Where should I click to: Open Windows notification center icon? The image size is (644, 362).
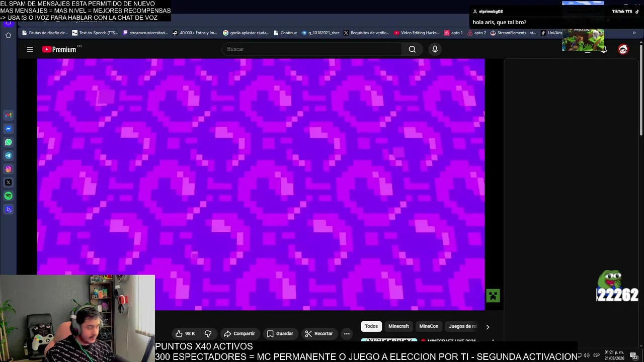click(634, 355)
